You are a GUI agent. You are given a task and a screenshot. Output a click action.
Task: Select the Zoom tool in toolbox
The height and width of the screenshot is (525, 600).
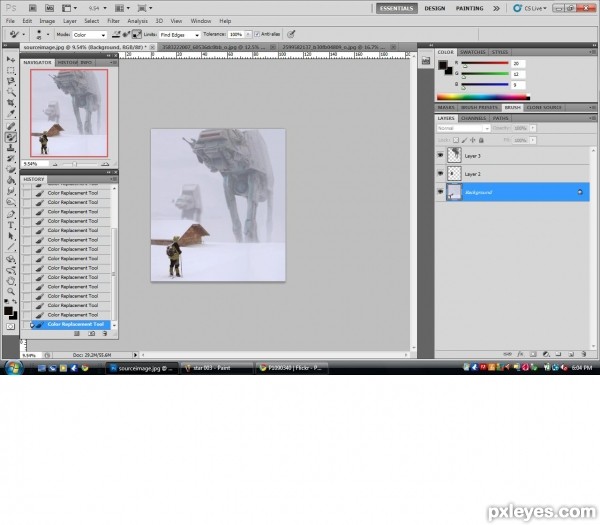click(11, 292)
